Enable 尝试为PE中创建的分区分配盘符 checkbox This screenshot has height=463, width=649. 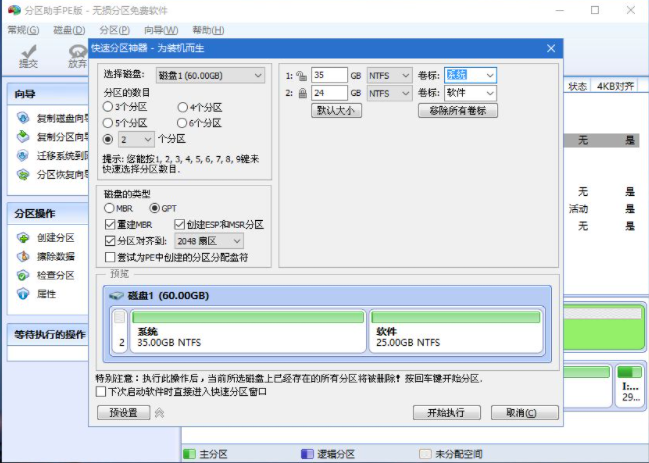tap(110, 257)
